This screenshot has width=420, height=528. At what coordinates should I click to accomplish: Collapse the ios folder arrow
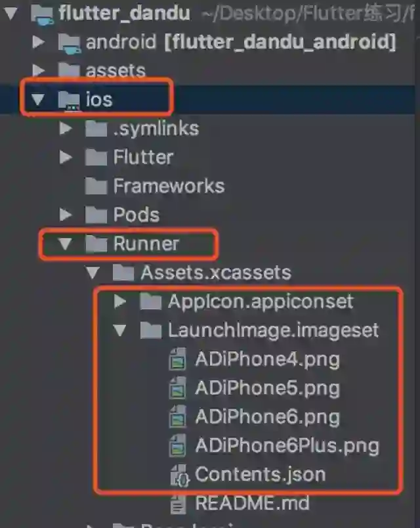(x=38, y=99)
